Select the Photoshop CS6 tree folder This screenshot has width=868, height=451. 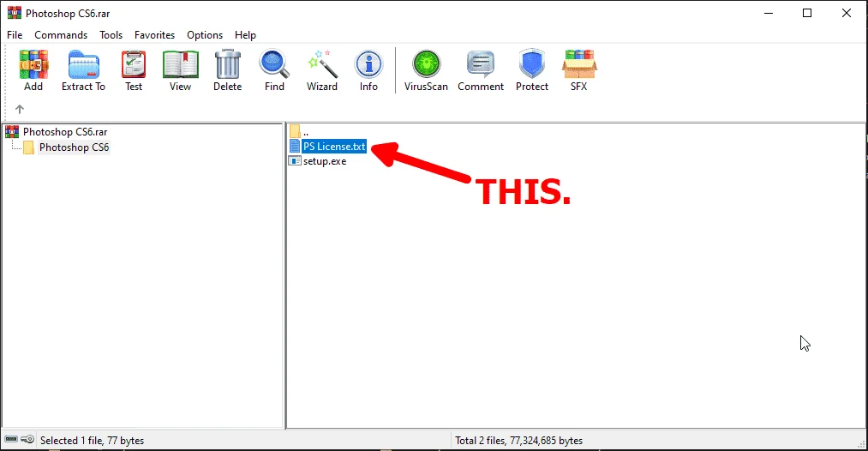click(75, 147)
